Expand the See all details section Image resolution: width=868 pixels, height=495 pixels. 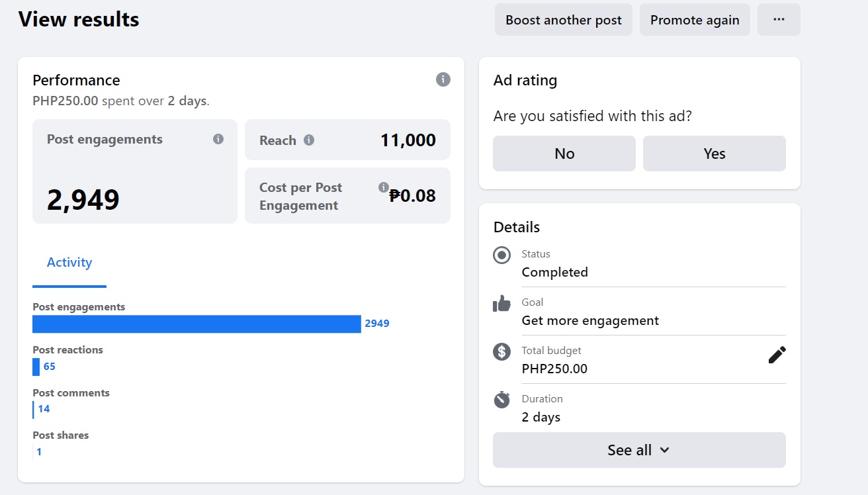[x=639, y=450]
